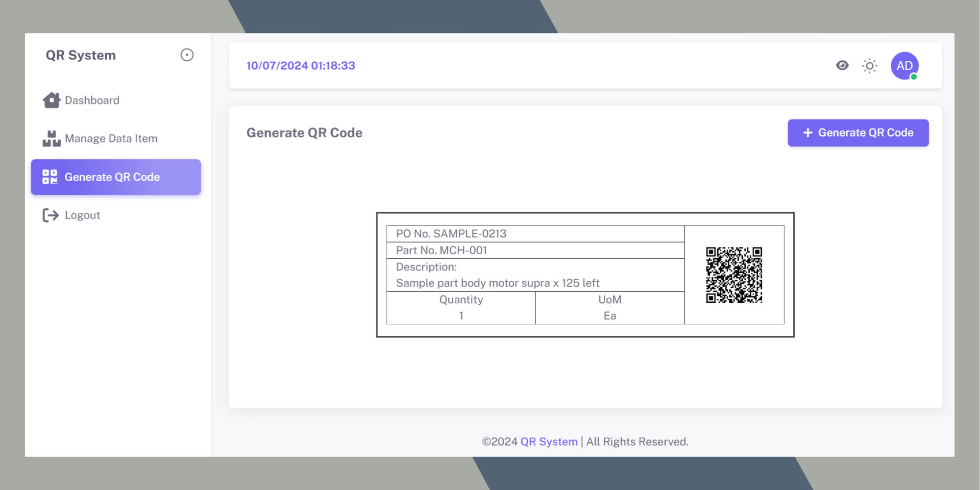Click the Generate QR Code page heading
Viewport: 980px width, 490px height.
pos(304,133)
